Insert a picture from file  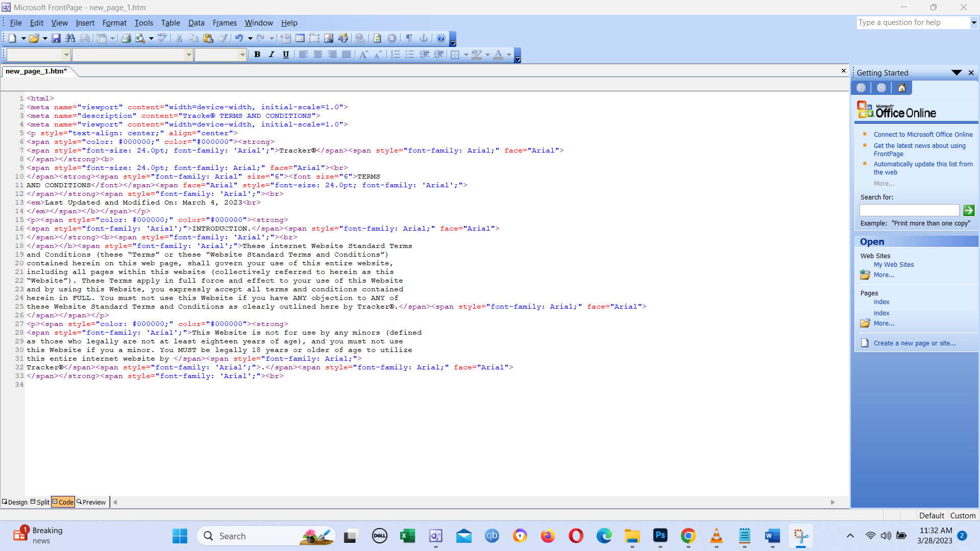click(329, 38)
